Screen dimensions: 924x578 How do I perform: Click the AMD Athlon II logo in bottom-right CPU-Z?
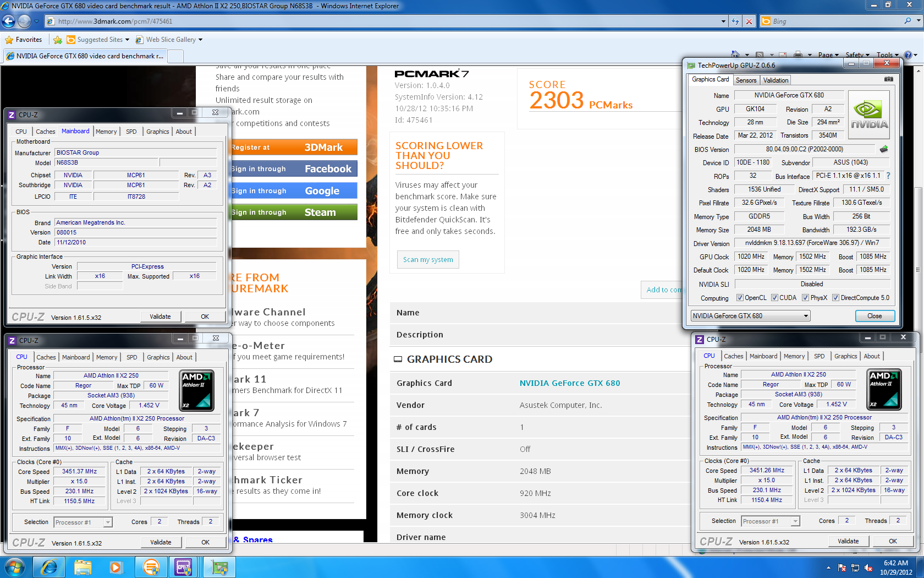point(884,390)
